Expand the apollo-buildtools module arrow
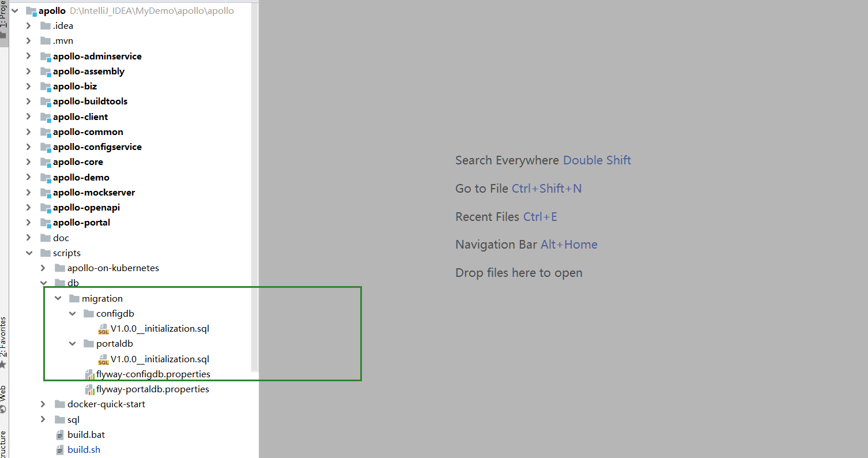Image resolution: width=868 pixels, height=458 pixels. tap(28, 102)
